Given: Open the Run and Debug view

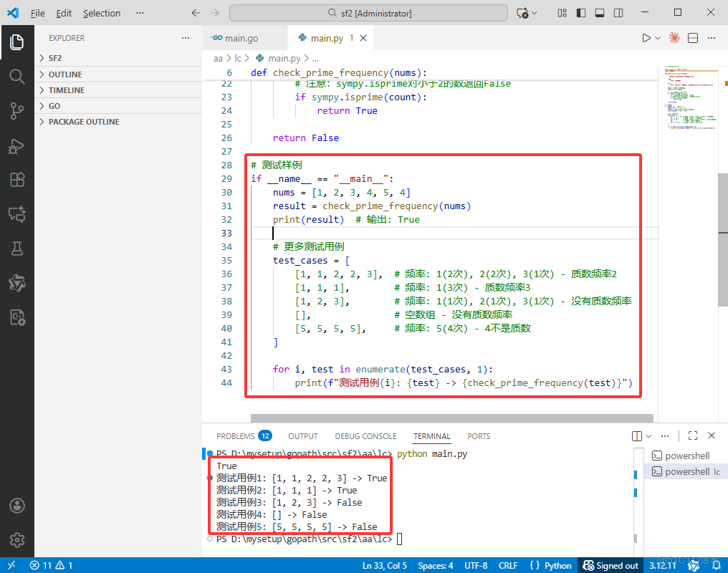Looking at the screenshot, I should [16, 145].
